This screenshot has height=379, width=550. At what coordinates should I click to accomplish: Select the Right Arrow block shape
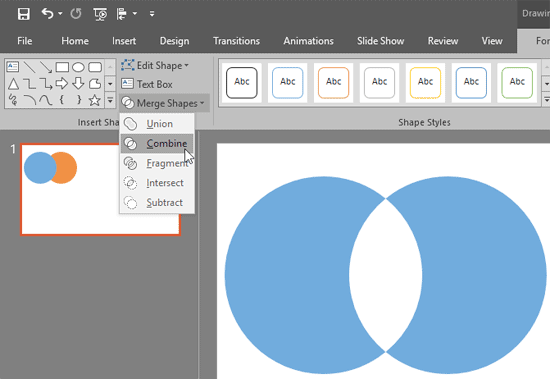coord(62,84)
